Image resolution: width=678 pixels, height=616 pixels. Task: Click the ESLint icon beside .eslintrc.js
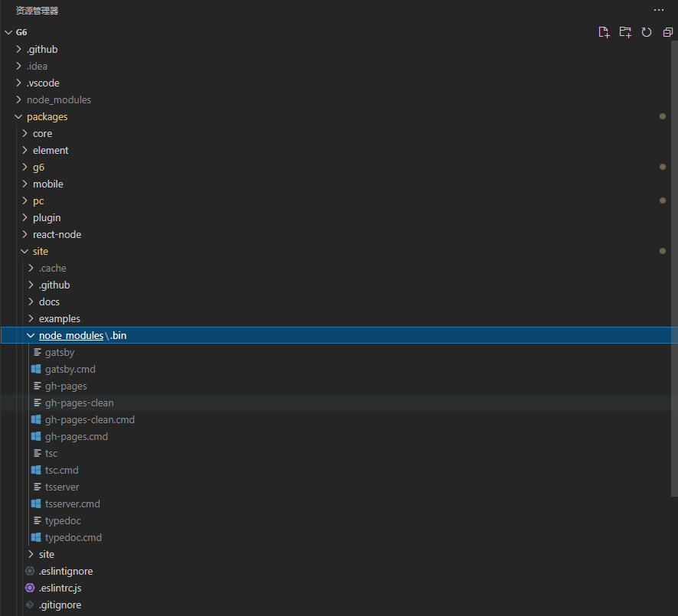30,588
